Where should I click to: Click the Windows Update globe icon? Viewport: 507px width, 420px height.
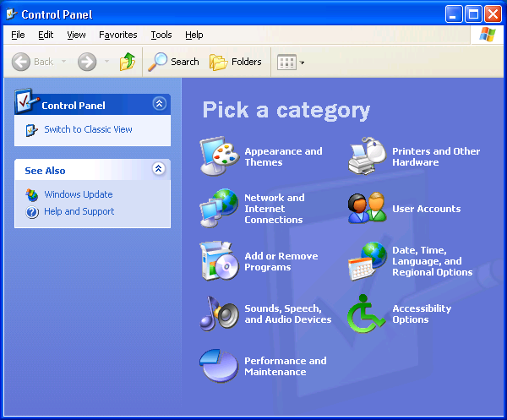click(x=32, y=194)
